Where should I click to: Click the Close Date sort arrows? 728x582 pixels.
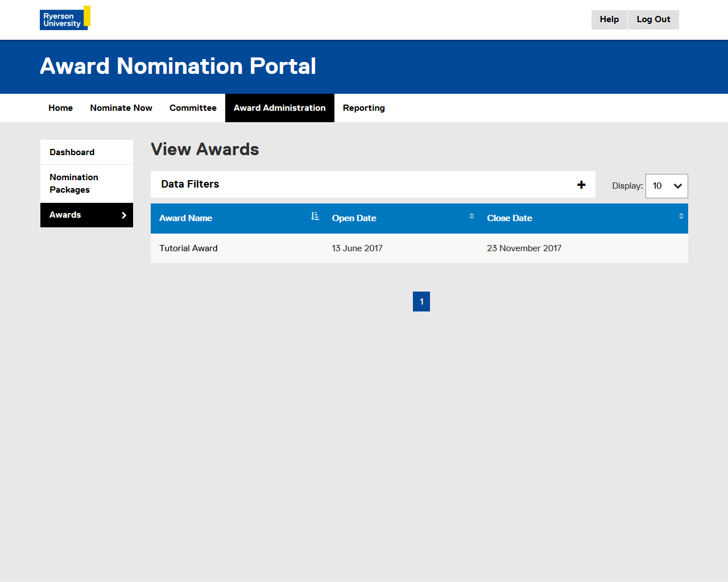click(x=681, y=216)
